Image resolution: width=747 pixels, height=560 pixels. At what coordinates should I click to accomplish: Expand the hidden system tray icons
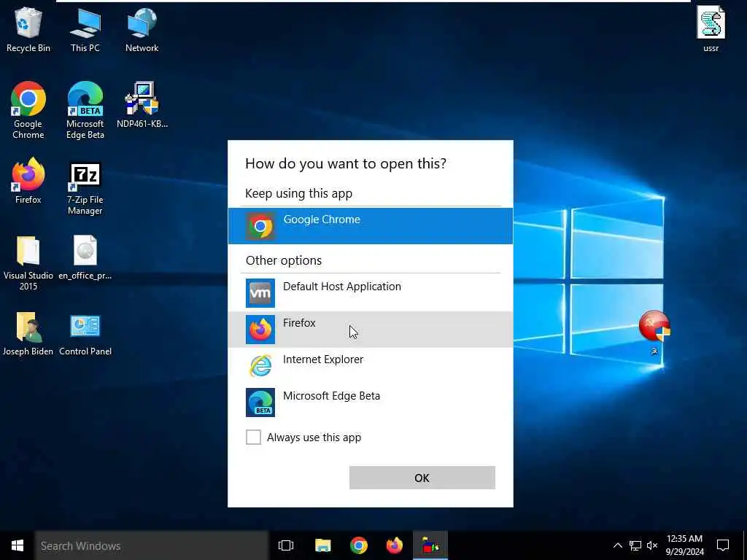click(x=617, y=545)
